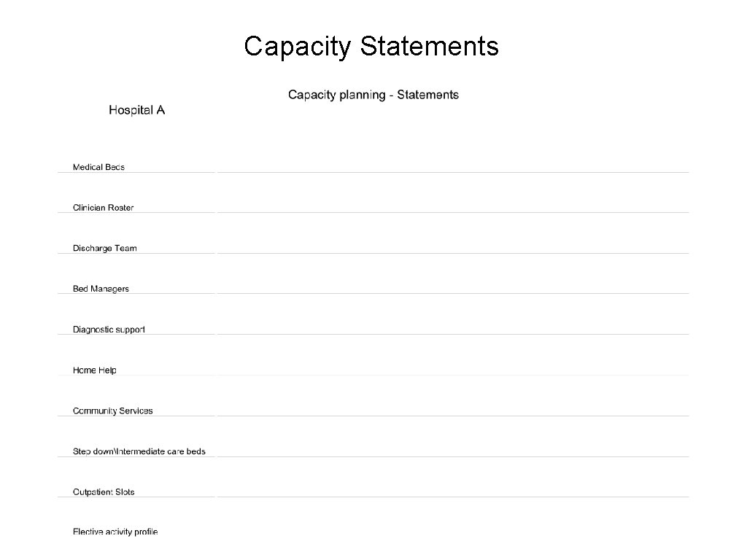The width and height of the screenshot is (747, 560).
Task: Click the Outpatient Slots label
Action: [x=104, y=492]
